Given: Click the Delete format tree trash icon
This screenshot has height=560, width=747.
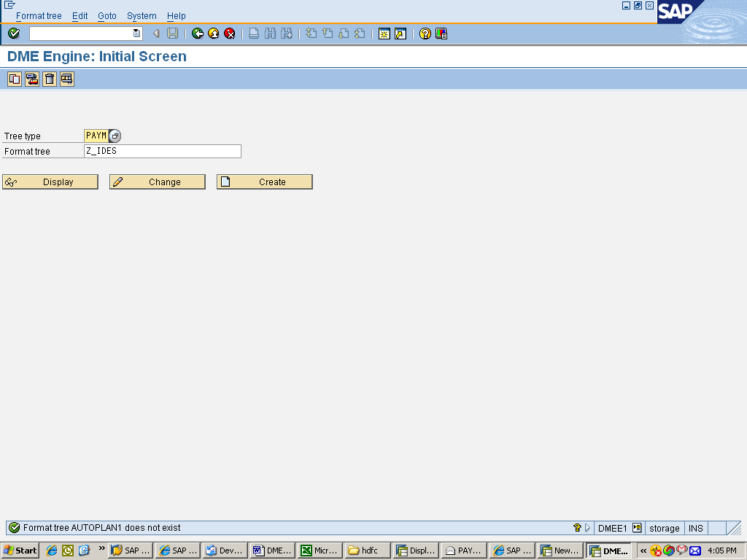Looking at the screenshot, I should coord(49,79).
